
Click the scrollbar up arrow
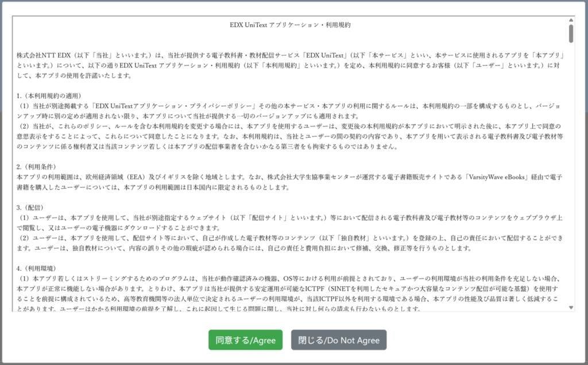(571, 19)
